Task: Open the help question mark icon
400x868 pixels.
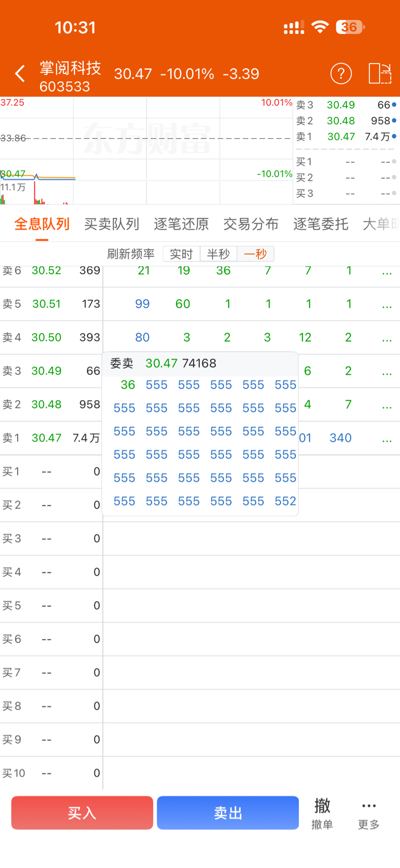Action: tap(341, 74)
